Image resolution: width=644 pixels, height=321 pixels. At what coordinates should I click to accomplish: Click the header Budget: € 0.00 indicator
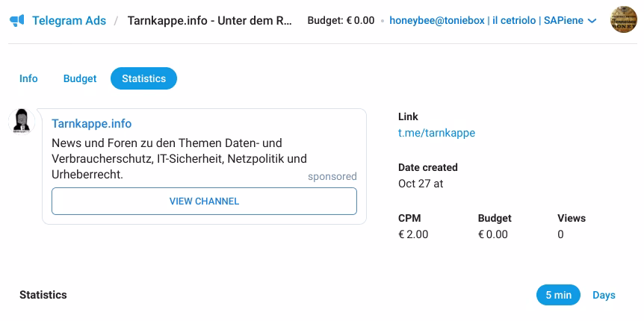(341, 21)
